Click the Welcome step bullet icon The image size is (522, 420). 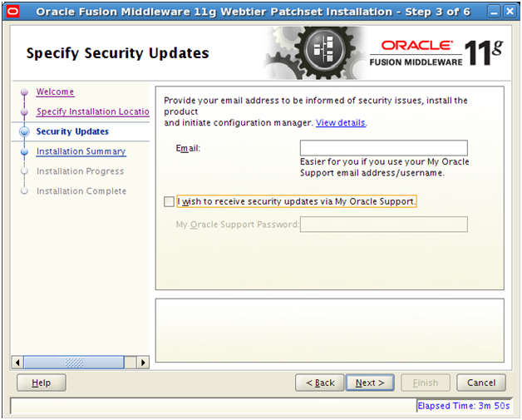24,91
